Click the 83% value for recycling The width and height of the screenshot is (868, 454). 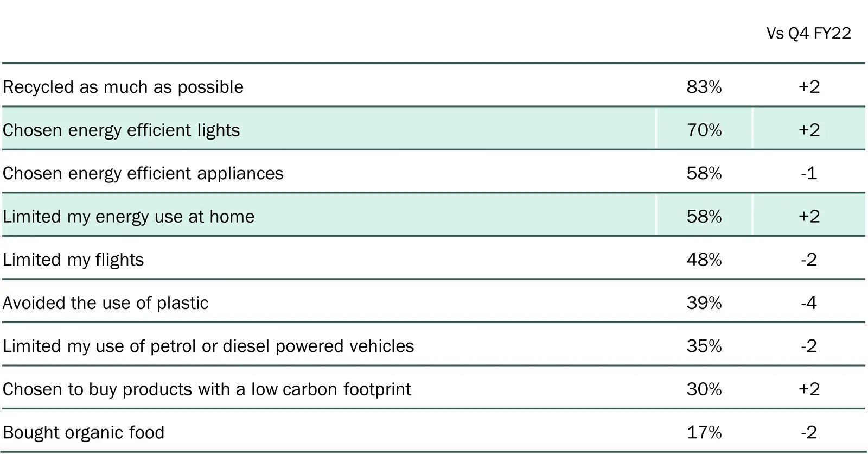704,87
